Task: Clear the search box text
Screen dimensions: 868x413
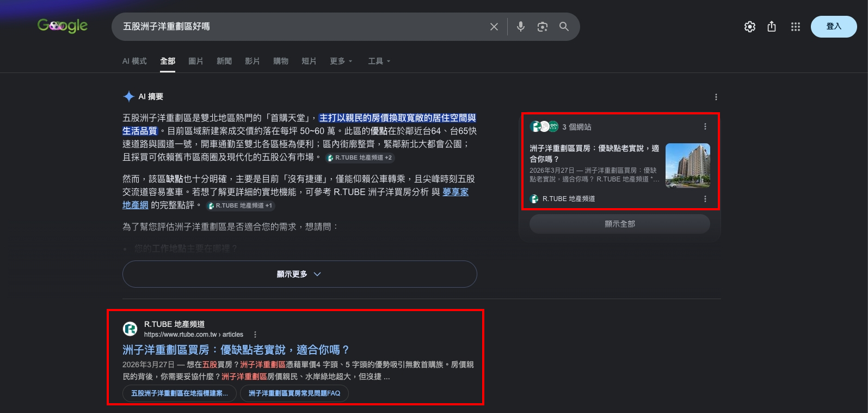Action: 494,27
